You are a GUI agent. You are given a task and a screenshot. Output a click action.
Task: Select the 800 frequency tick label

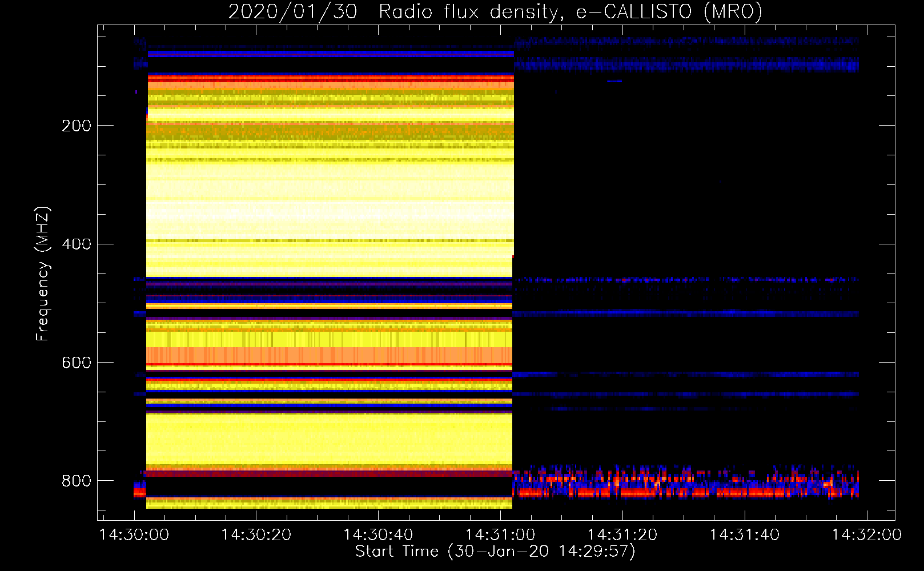pyautogui.click(x=77, y=481)
